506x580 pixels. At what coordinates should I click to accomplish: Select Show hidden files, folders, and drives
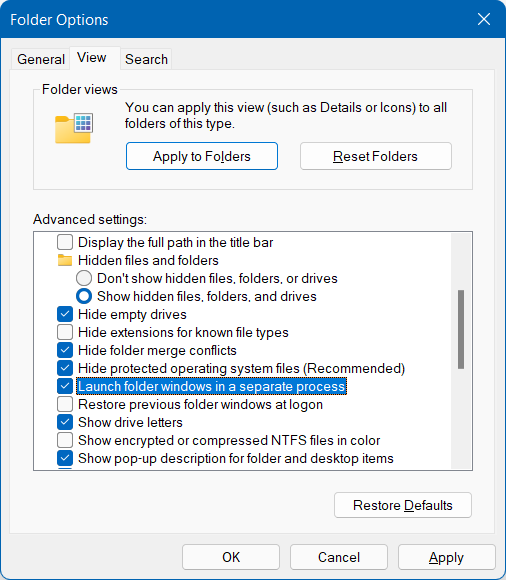coord(84,296)
